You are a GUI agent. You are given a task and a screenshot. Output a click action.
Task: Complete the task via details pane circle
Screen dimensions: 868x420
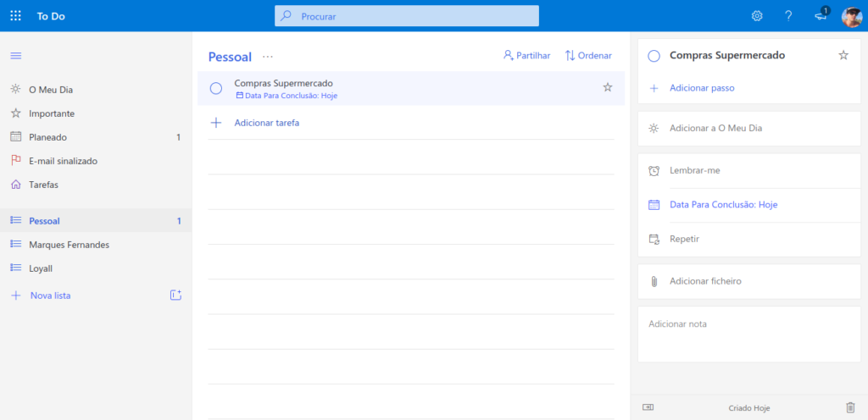click(654, 56)
